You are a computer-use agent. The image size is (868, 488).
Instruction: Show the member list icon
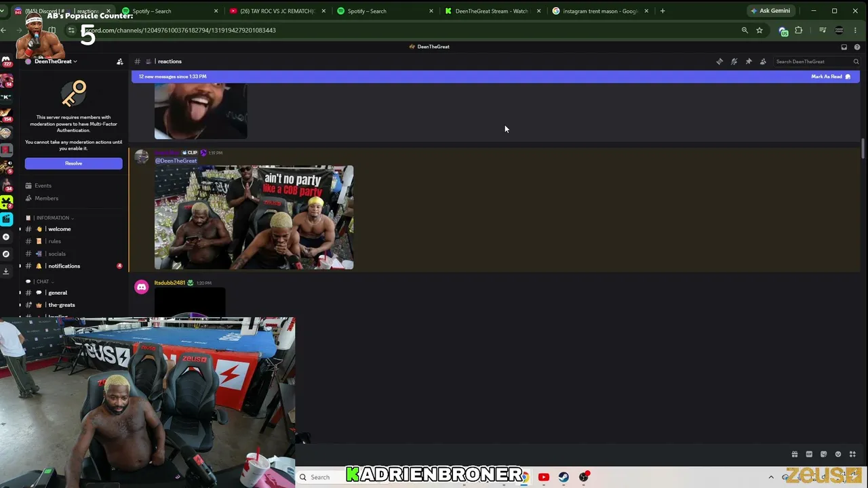point(763,62)
